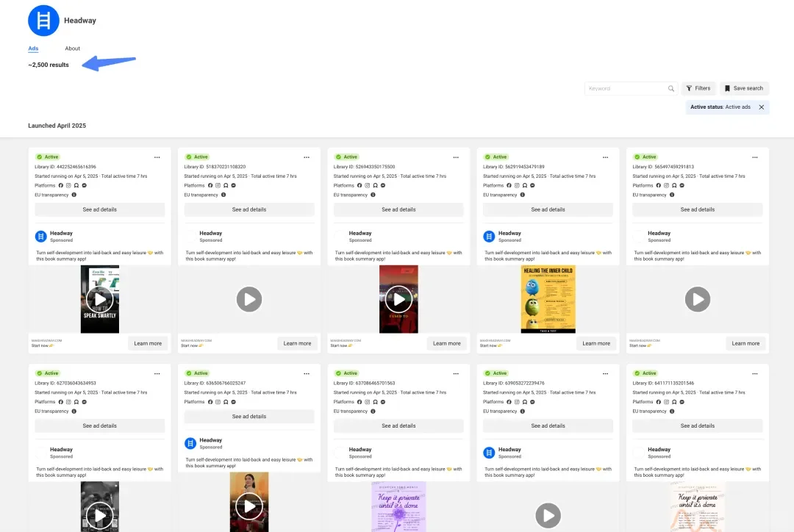The image size is (794, 532).
Task: Click EU transparency info icon on ad 518370231108320
Action: click(223, 195)
